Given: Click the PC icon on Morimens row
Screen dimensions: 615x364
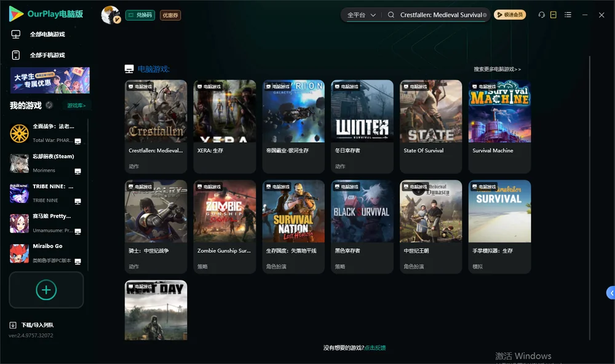Looking at the screenshot, I should [77, 172].
